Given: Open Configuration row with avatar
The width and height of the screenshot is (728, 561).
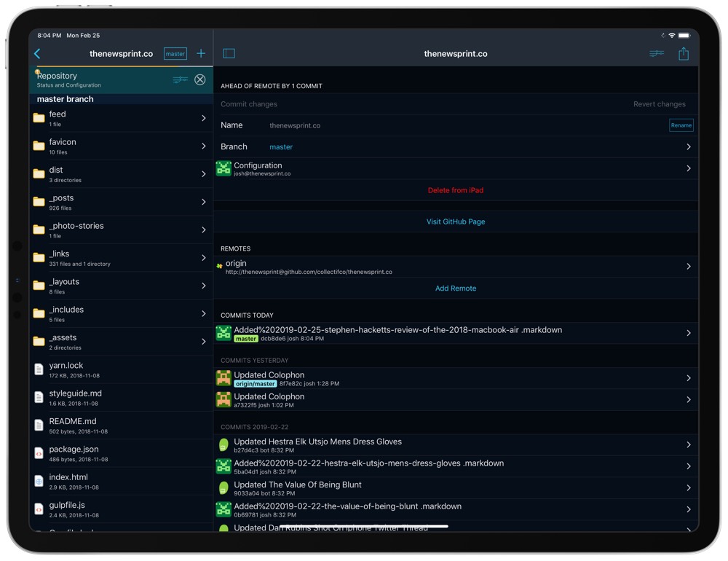Looking at the screenshot, I should pyautogui.click(x=456, y=169).
